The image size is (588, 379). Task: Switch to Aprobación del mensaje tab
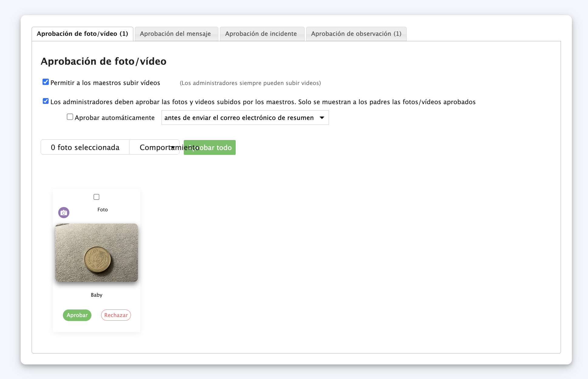(x=175, y=34)
